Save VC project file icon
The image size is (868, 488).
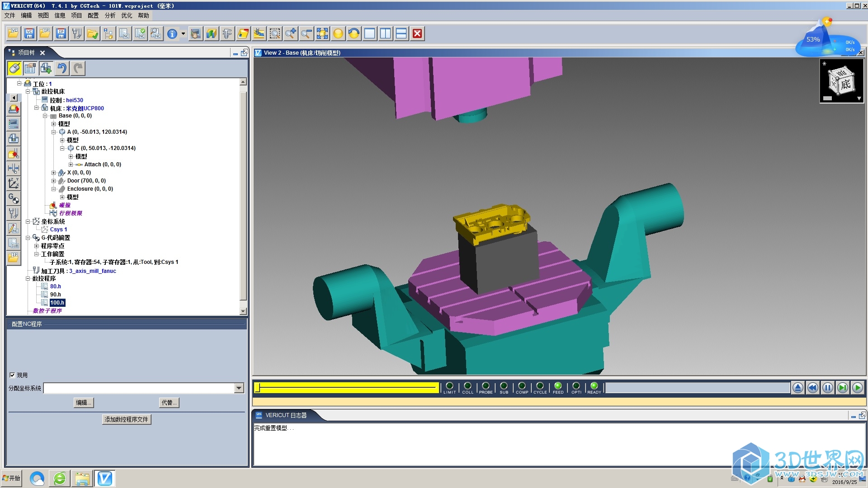coord(29,33)
